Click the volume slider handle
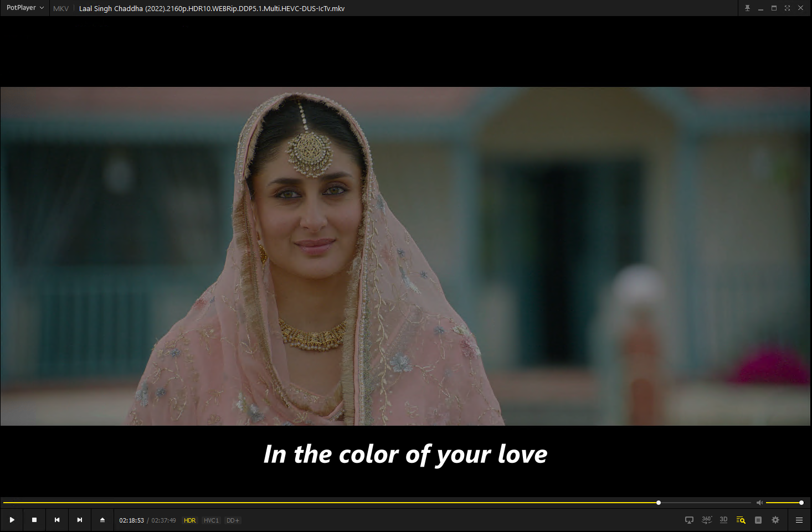This screenshot has width=812, height=532. pyautogui.click(x=801, y=503)
